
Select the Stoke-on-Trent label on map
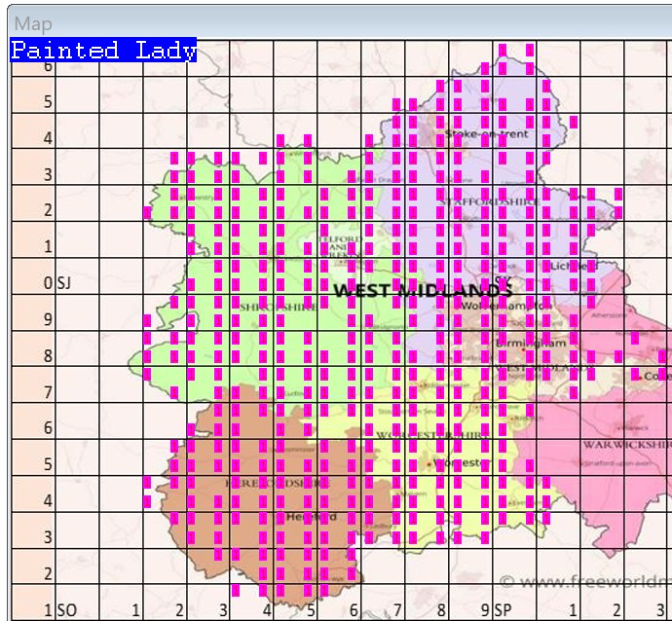click(486, 133)
